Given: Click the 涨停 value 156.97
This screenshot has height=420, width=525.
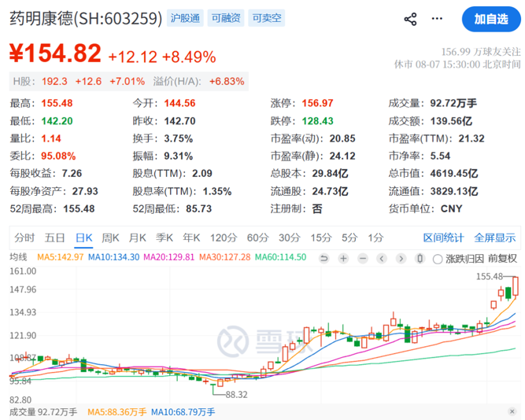Looking at the screenshot, I should pyautogui.click(x=318, y=103).
